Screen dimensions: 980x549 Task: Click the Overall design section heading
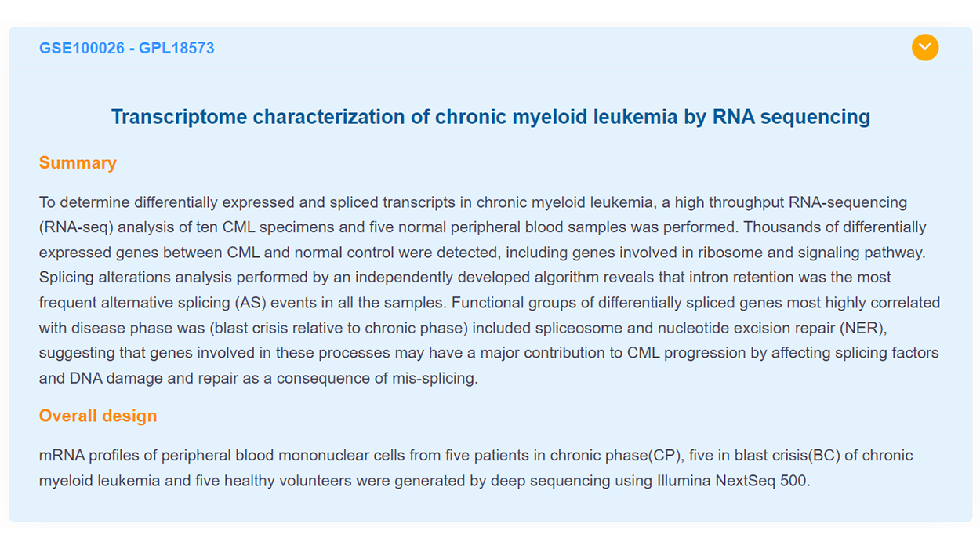click(x=98, y=416)
